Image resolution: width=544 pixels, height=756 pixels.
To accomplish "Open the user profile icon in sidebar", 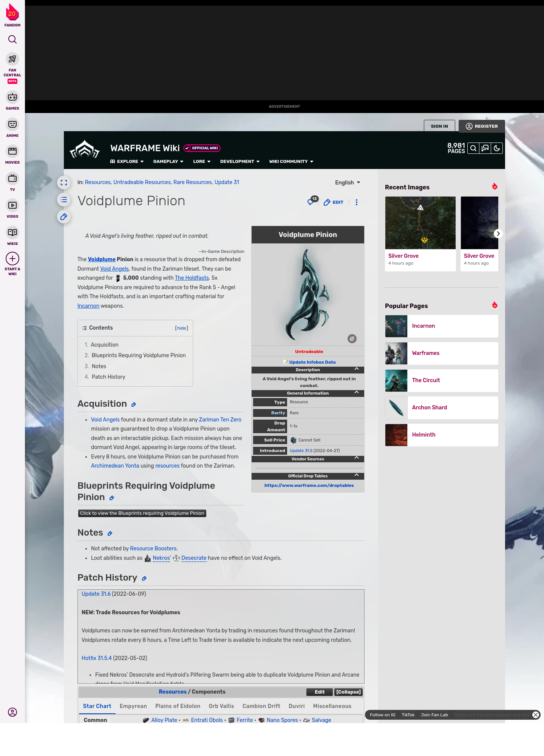I will point(12,712).
